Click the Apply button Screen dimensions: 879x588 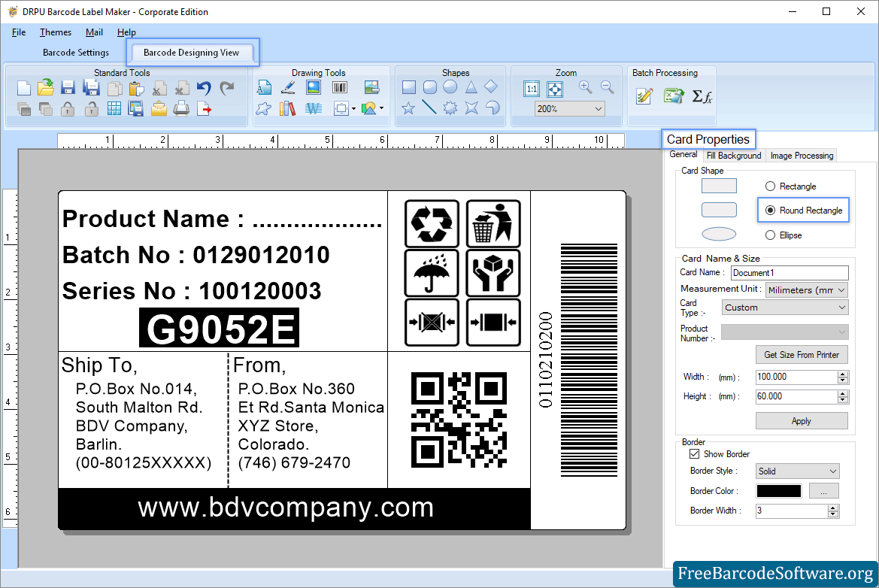click(x=802, y=421)
